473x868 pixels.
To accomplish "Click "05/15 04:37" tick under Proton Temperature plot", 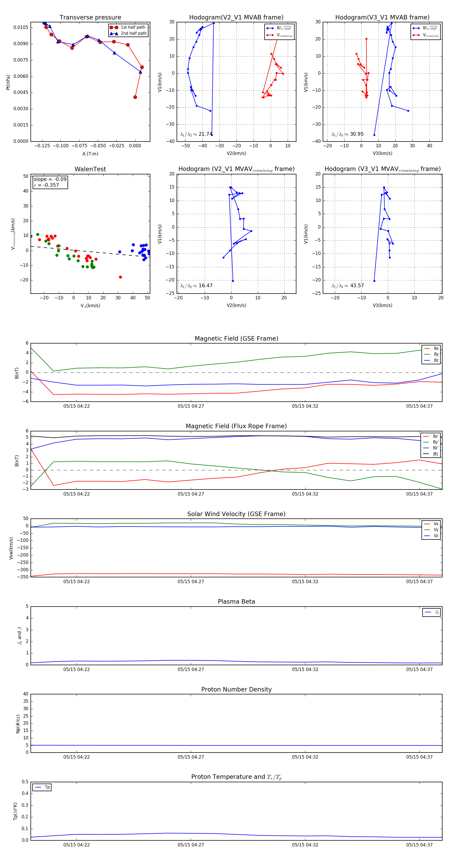I will [419, 845].
